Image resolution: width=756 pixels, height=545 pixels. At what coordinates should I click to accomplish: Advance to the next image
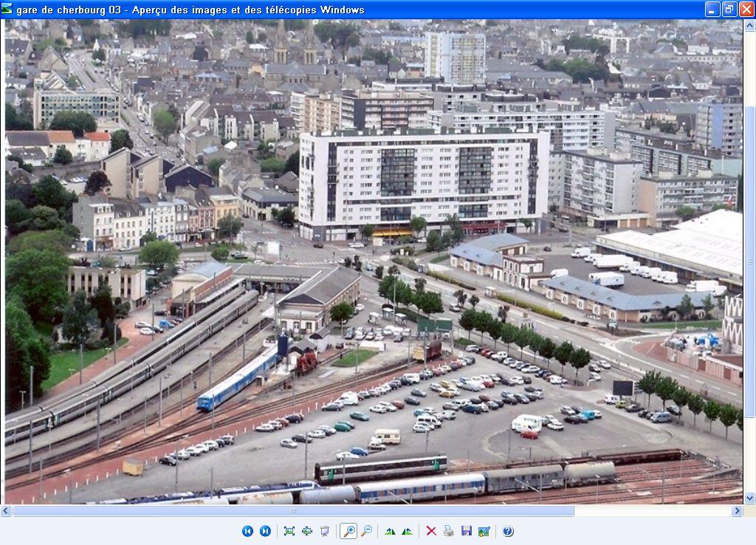click(x=265, y=531)
